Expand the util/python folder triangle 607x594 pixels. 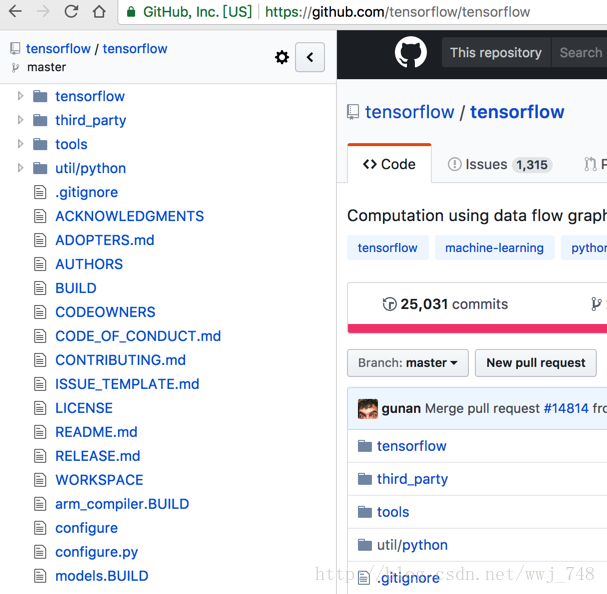(x=21, y=168)
